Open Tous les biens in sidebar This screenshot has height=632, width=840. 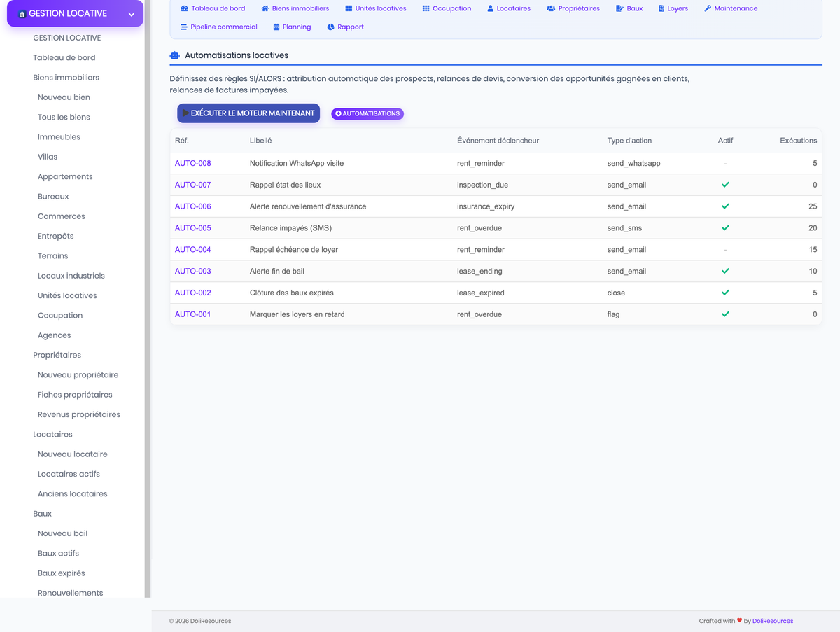coord(64,117)
